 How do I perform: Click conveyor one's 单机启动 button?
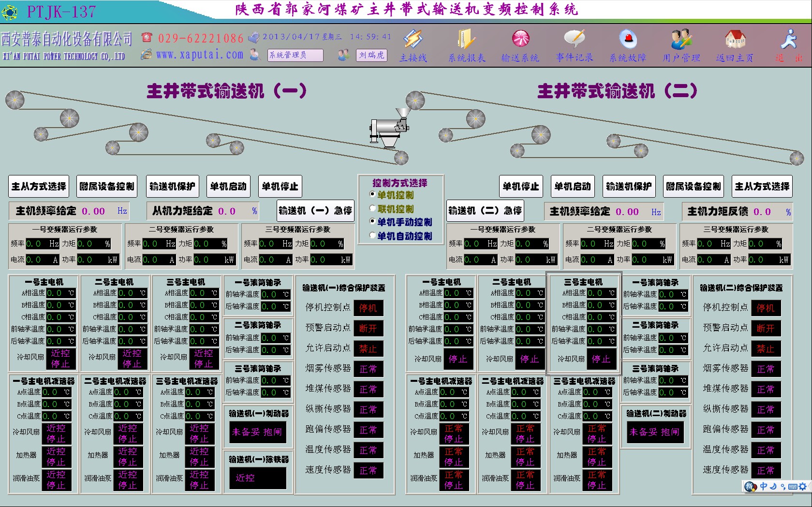228,187
